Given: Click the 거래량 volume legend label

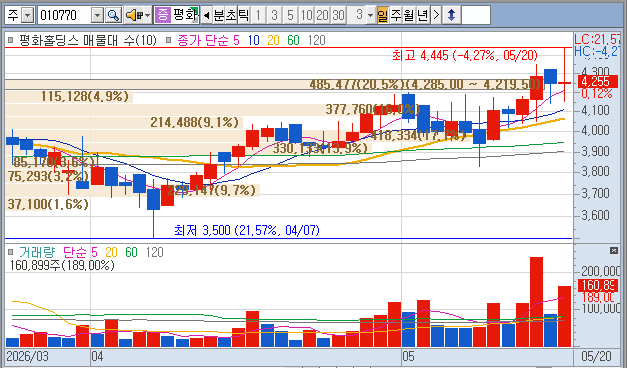Looking at the screenshot, I should [x=36, y=252].
